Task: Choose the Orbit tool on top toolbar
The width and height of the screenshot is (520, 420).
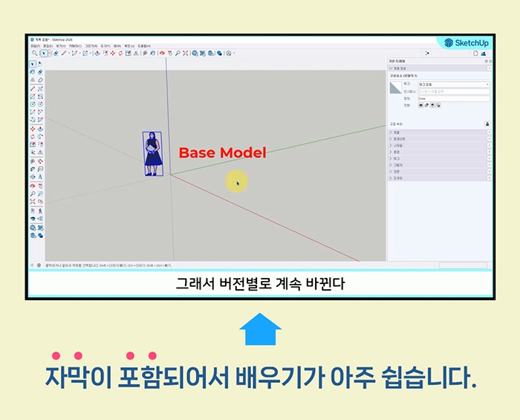Action: pyautogui.click(x=162, y=53)
